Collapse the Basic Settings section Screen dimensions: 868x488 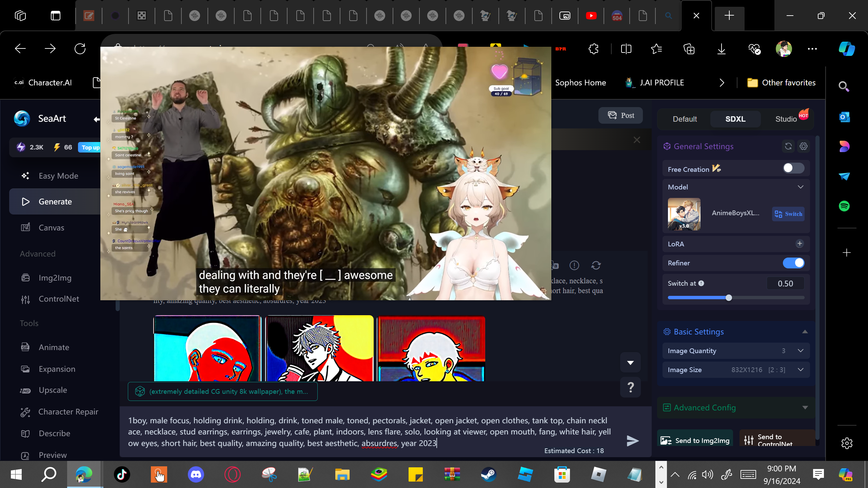[805, 332]
